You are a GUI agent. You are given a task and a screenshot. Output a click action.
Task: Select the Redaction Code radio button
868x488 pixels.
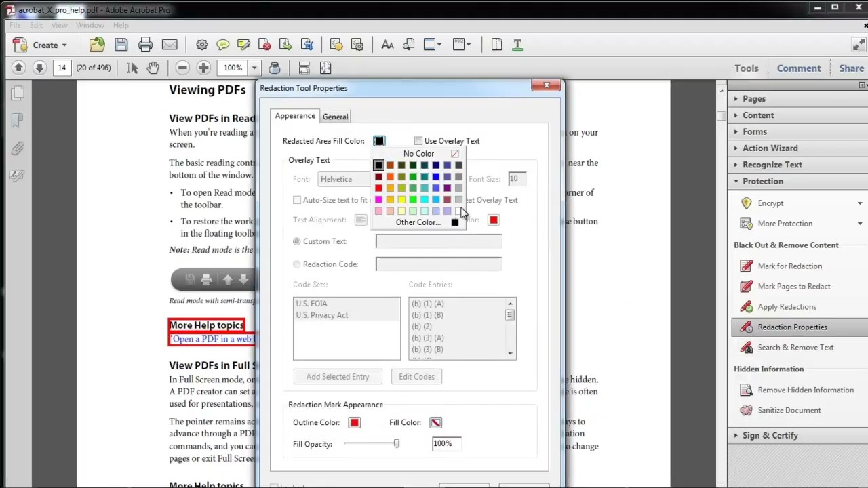coord(296,264)
